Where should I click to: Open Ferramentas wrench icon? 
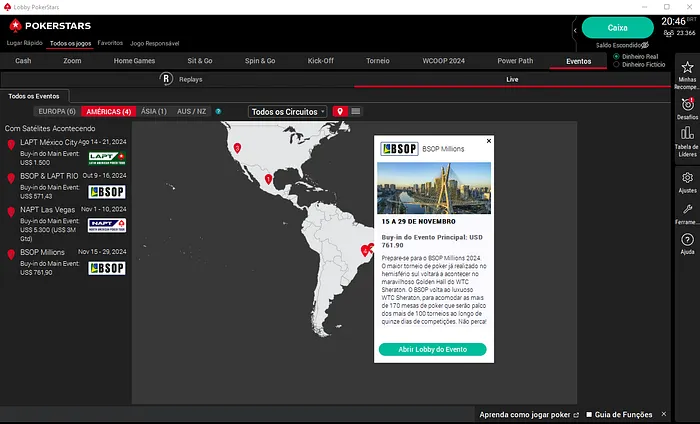click(x=687, y=209)
